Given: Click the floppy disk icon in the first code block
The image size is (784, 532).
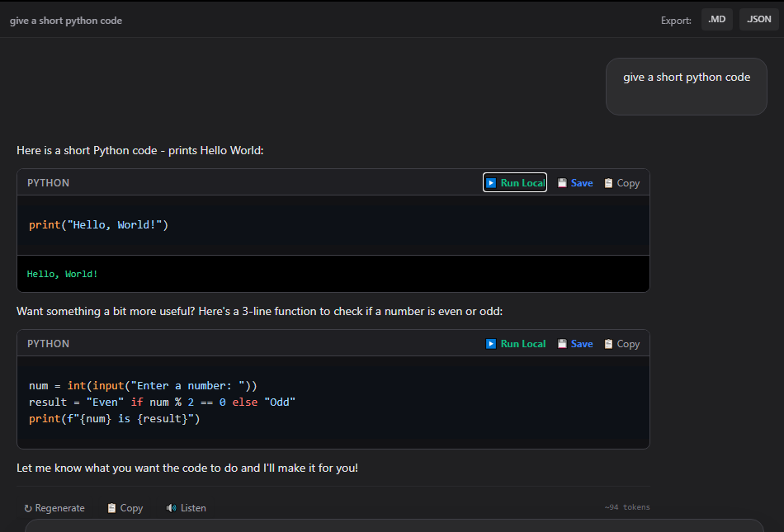Looking at the screenshot, I should [562, 183].
